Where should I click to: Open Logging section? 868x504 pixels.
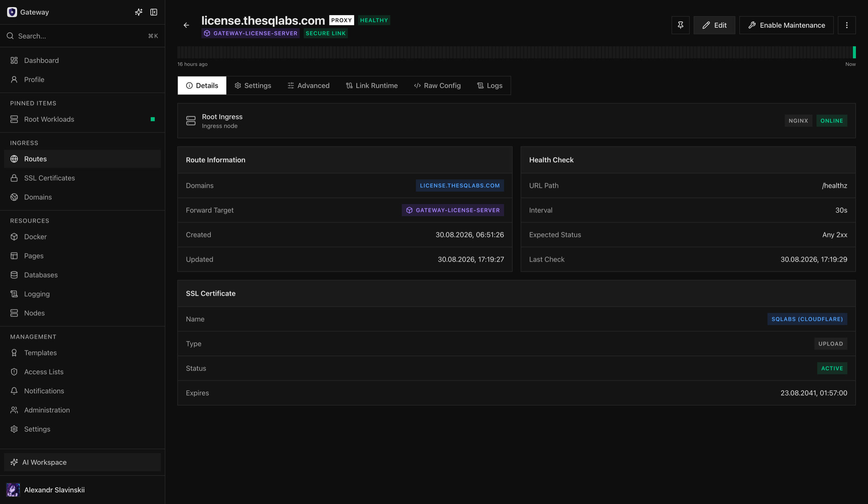(x=82, y=294)
